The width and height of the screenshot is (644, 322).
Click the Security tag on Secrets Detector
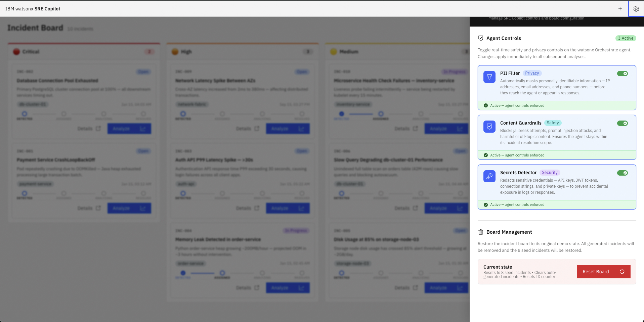pyautogui.click(x=550, y=173)
